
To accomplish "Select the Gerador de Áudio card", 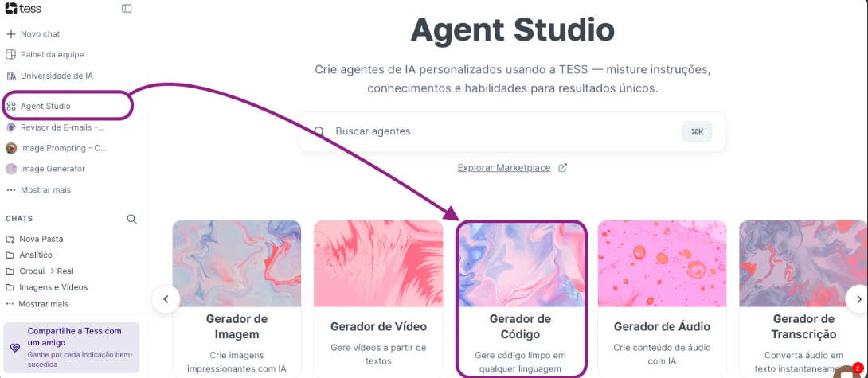I will coord(662,299).
